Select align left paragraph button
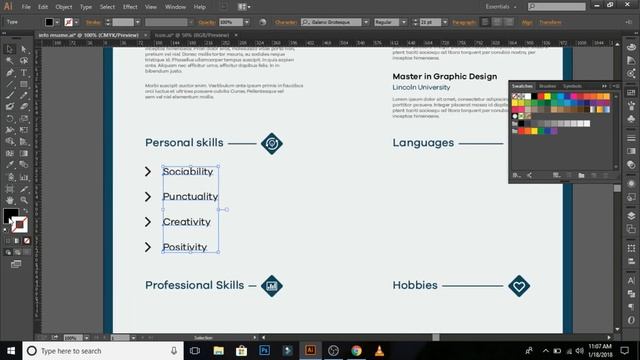 coord(484,22)
